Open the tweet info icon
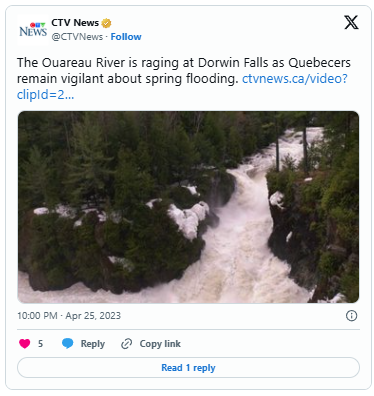The image size is (374, 396). click(351, 315)
